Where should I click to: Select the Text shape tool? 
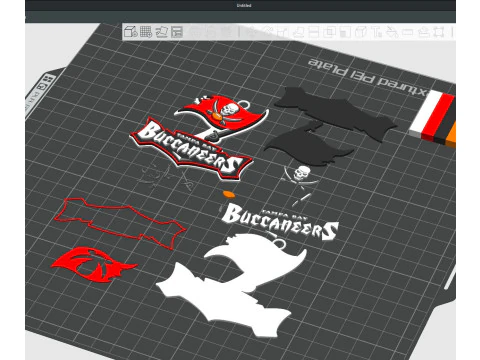click(x=376, y=32)
